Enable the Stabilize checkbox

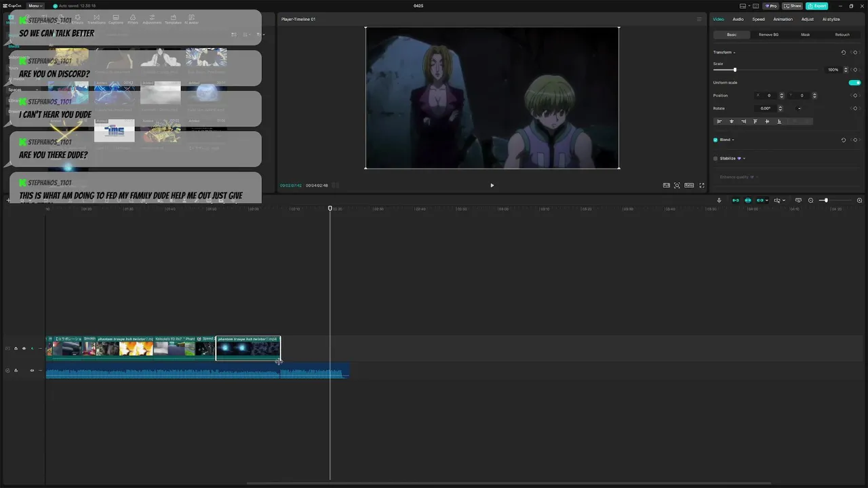715,159
